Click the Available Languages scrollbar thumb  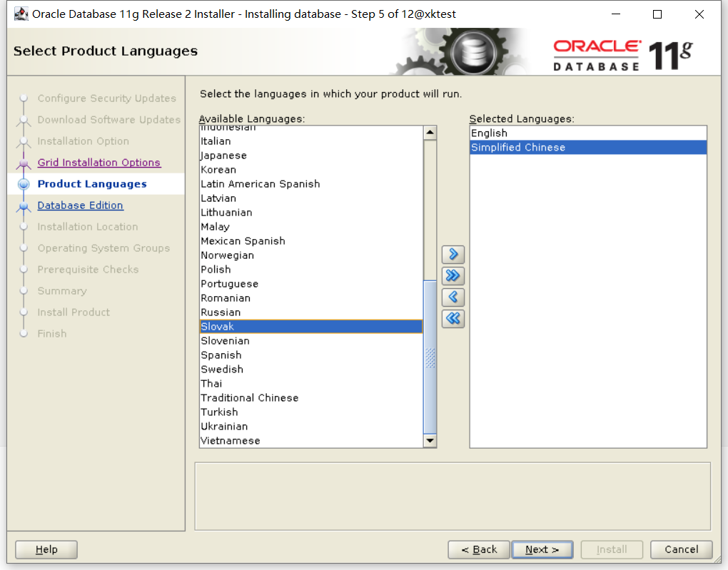(430, 357)
